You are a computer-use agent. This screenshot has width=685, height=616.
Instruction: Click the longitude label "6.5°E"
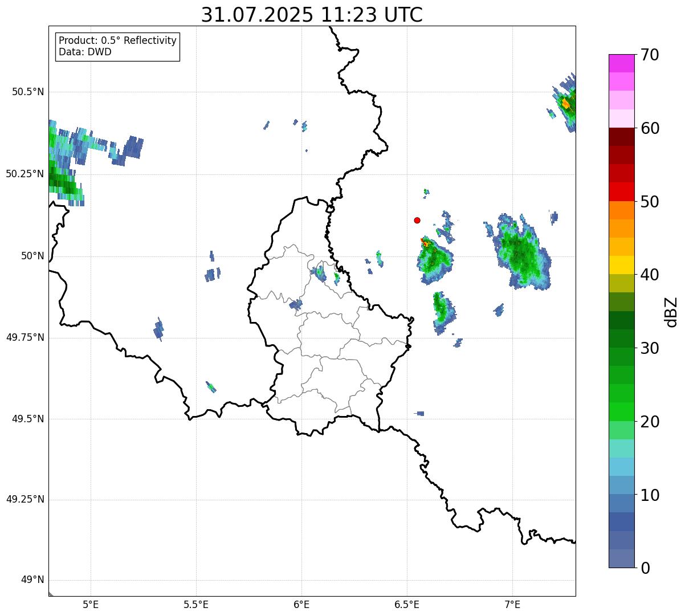pyautogui.click(x=407, y=604)
